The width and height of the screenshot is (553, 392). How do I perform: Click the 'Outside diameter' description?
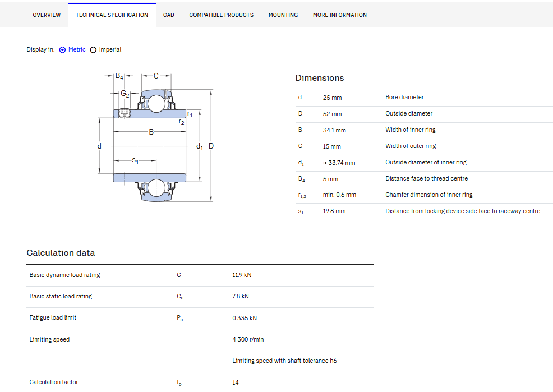409,113
